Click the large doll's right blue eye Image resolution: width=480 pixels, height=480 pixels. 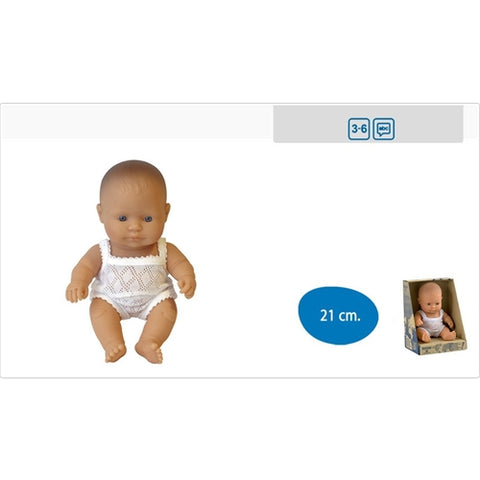[x=148, y=219]
